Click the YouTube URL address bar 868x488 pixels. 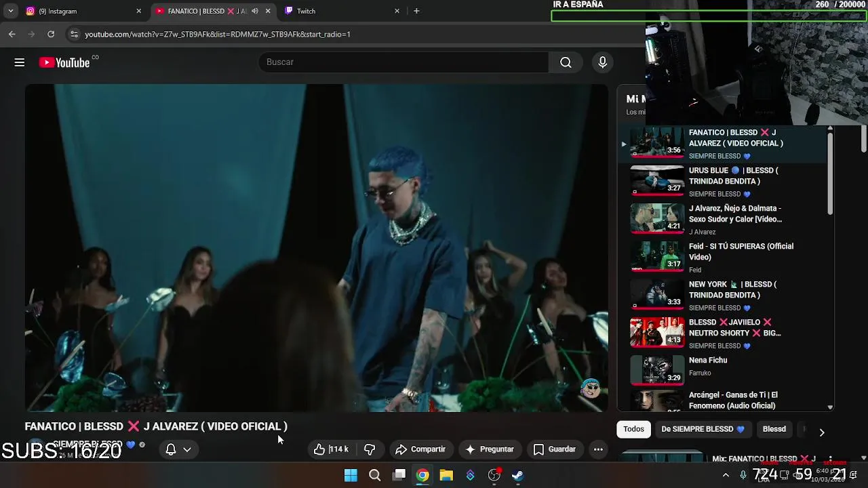tap(217, 34)
